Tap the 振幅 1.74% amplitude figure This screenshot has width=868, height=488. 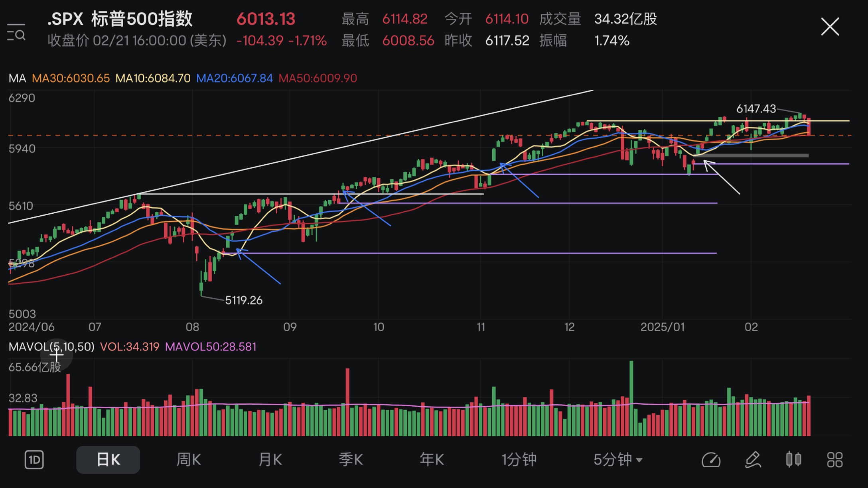(584, 40)
